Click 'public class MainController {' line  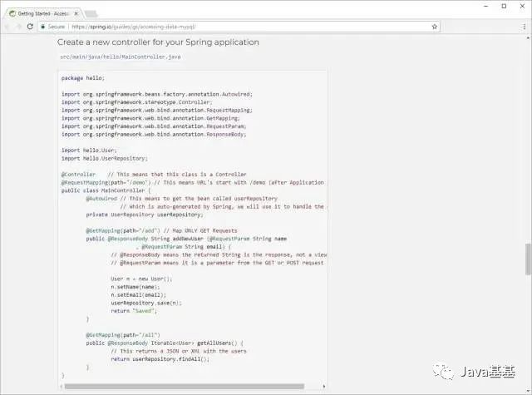106,190
